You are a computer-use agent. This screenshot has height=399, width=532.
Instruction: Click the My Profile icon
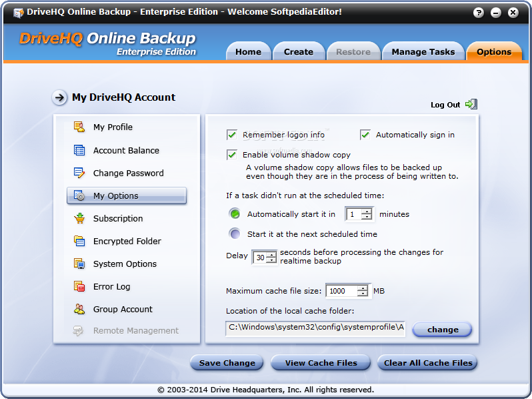pos(79,127)
